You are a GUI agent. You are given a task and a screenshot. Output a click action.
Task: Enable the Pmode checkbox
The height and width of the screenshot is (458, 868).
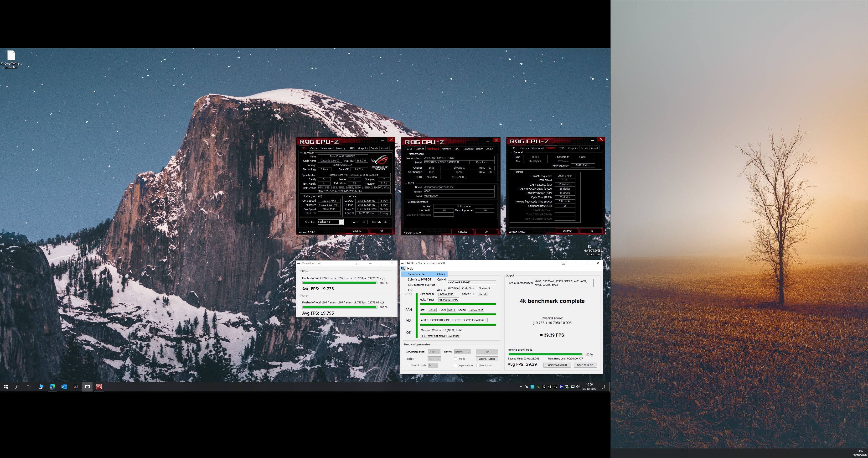455,359
